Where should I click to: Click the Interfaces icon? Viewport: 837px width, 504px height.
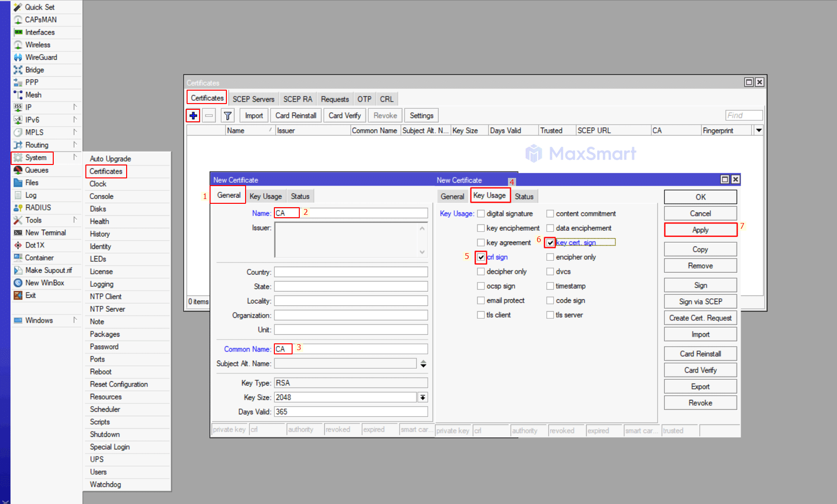(18, 32)
